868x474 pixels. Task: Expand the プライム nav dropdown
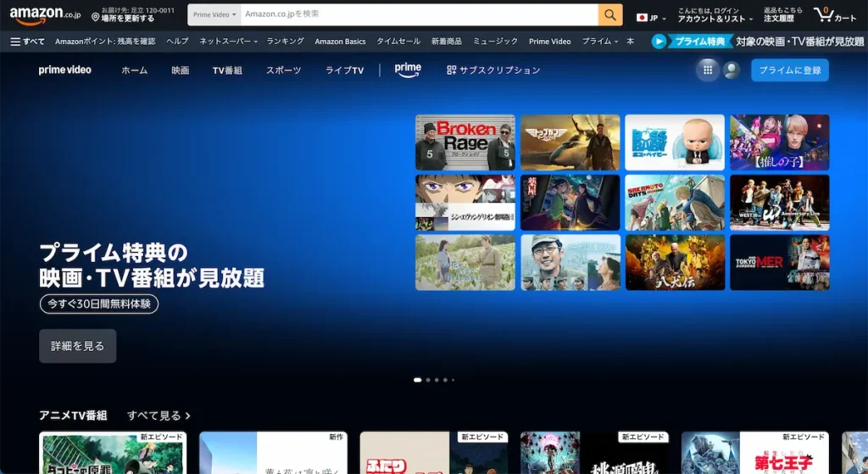click(x=599, y=42)
